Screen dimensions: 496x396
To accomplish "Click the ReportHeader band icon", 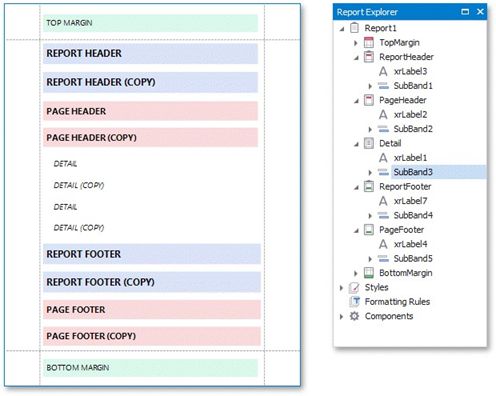I will click(369, 57).
